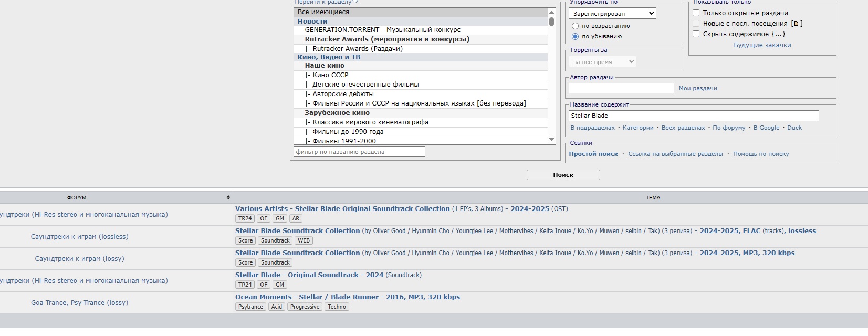
Task: Select Детские отечественные фильмы section
Action: (x=421, y=85)
